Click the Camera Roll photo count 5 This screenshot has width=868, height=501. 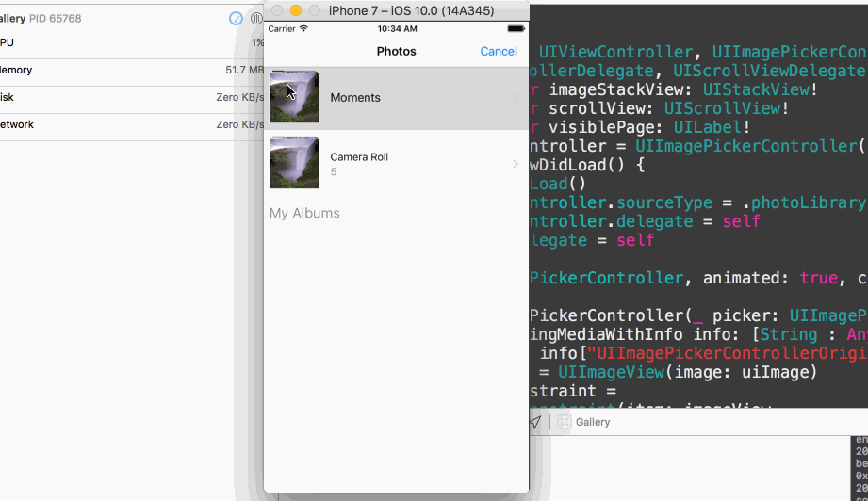[334, 172]
